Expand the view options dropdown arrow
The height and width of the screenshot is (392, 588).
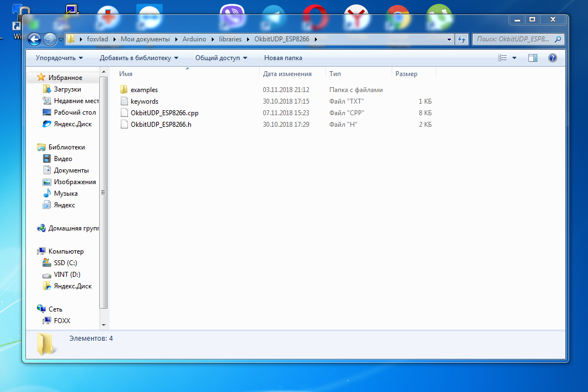tap(515, 58)
